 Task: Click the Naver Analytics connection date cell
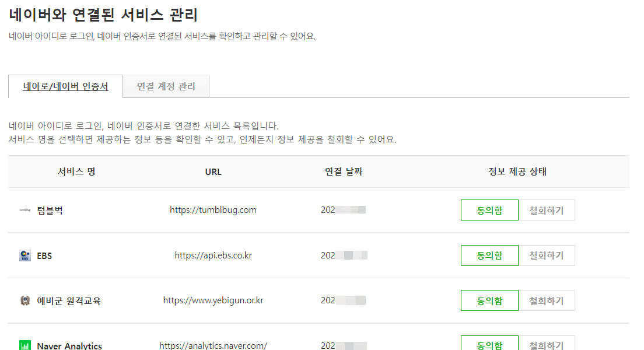[344, 345]
